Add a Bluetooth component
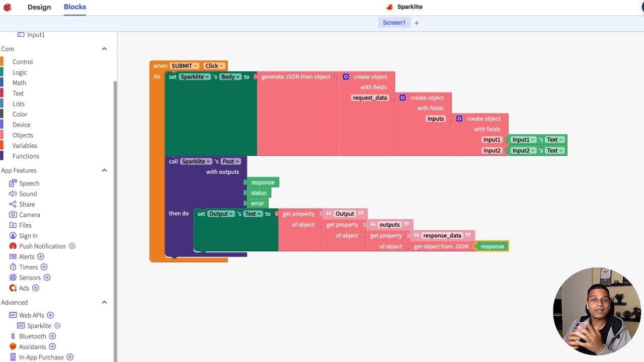Screen dimensions: 644x362 tap(52, 336)
